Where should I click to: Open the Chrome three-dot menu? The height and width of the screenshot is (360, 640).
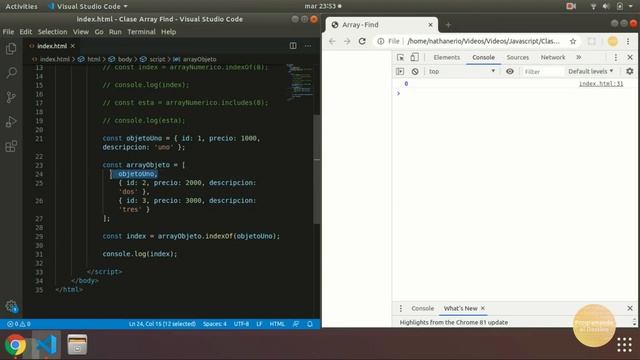click(628, 41)
